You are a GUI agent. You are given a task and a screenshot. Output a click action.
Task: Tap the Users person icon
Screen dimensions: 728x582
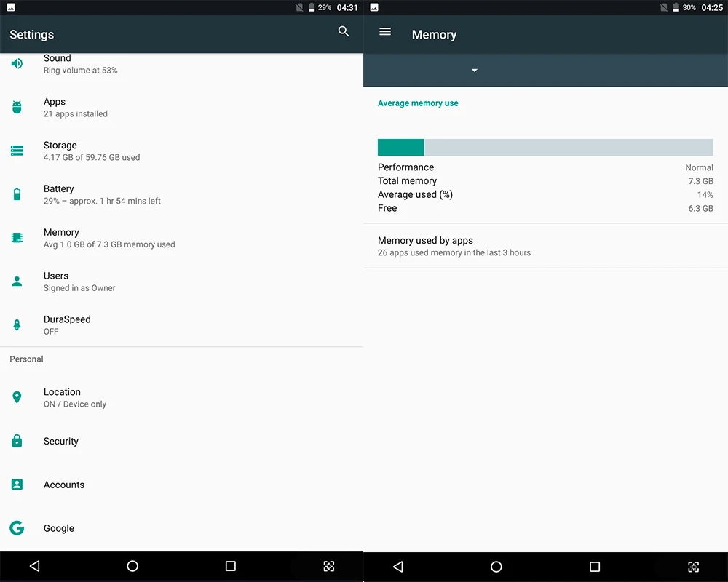pyautogui.click(x=17, y=282)
